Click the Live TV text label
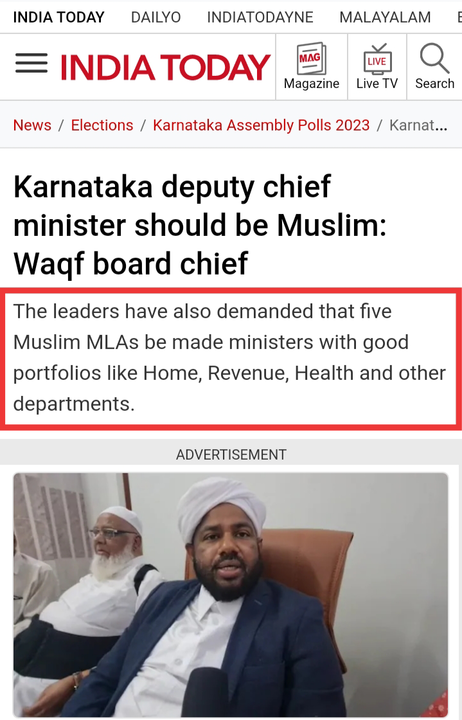This screenshot has width=462, height=720. click(377, 84)
